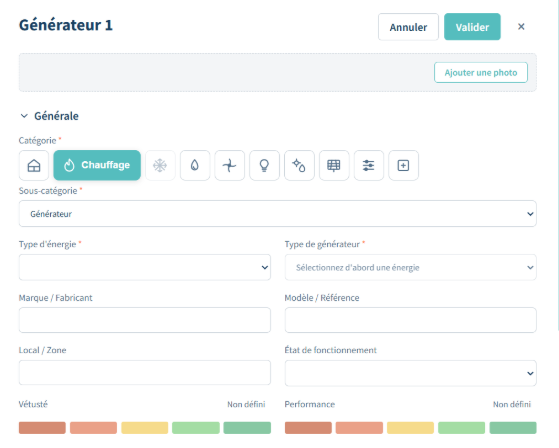Image resolution: width=559 pixels, height=448 pixels.
Task: Open the Sous-catégorie Générateur dropdown
Action: tap(278, 213)
